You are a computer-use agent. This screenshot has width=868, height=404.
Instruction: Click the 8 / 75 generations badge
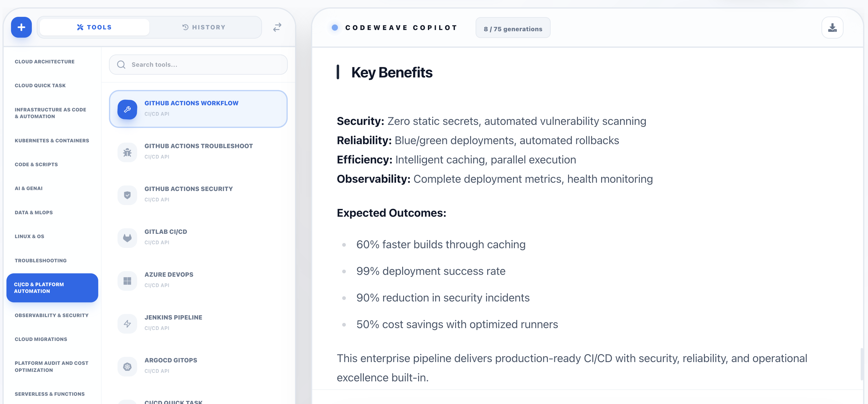coord(513,29)
